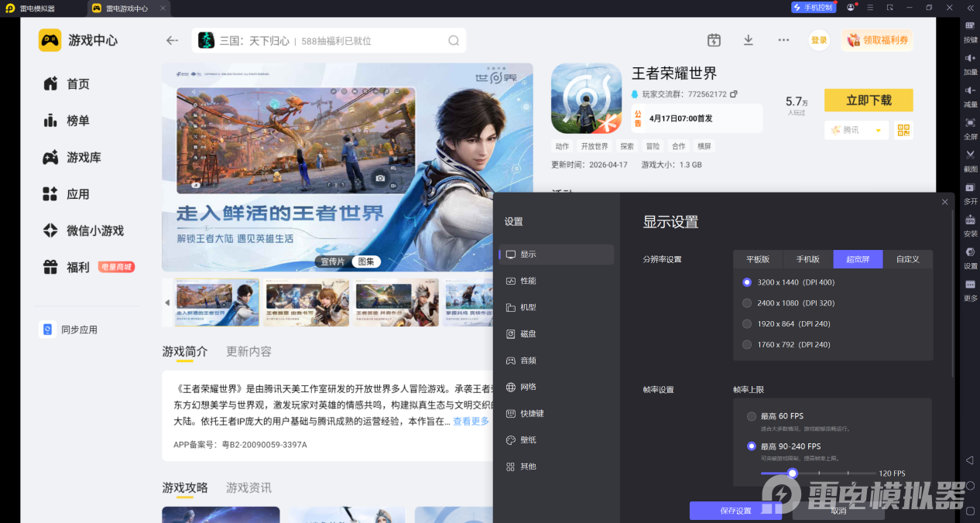
Task: Switch to 自定义 resolution tab
Action: coord(907,259)
